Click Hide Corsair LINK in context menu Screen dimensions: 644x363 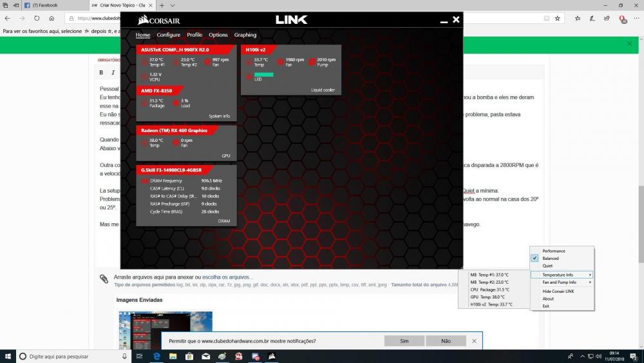[558, 291]
